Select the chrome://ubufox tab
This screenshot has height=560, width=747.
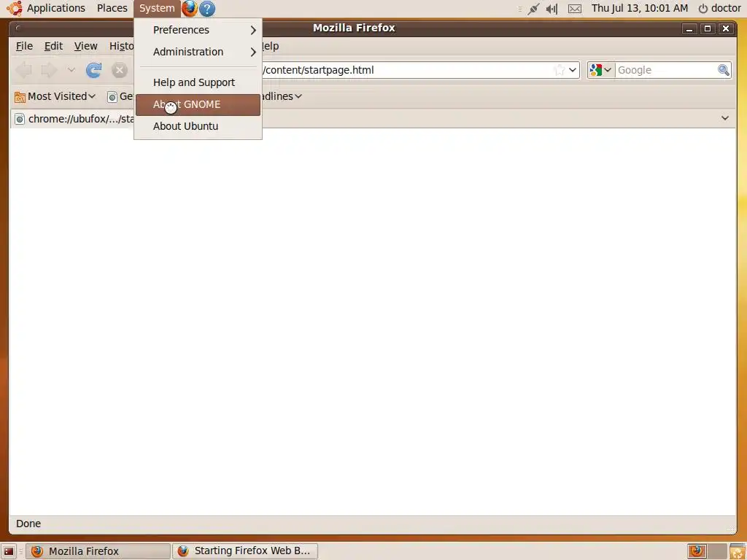click(x=72, y=119)
